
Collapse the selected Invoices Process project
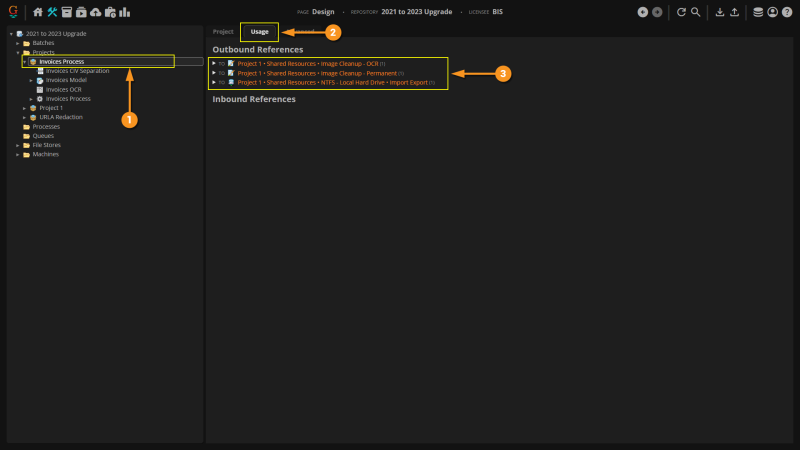(24, 62)
